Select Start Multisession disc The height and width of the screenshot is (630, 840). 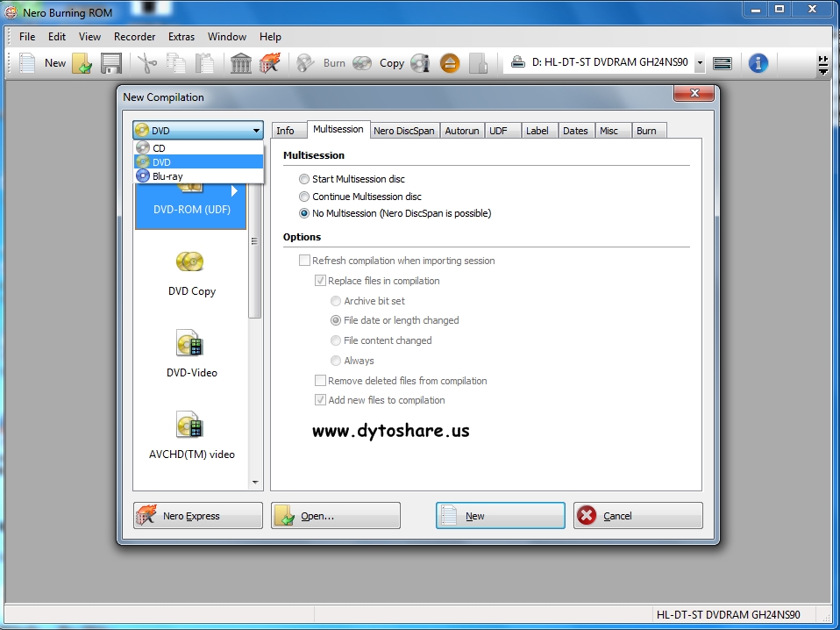[352, 179]
